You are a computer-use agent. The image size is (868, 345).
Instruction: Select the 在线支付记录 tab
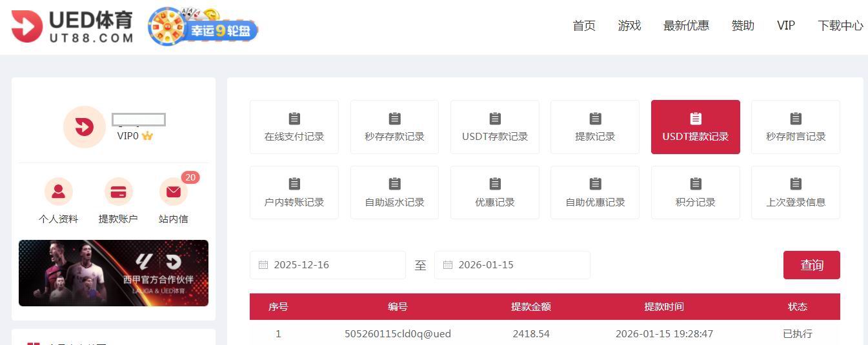[x=294, y=127]
